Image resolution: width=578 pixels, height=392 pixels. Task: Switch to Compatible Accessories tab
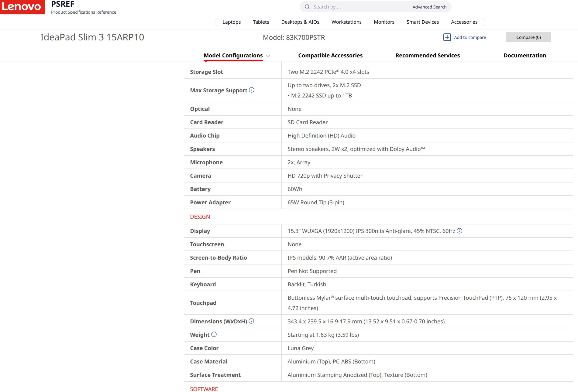tap(330, 56)
